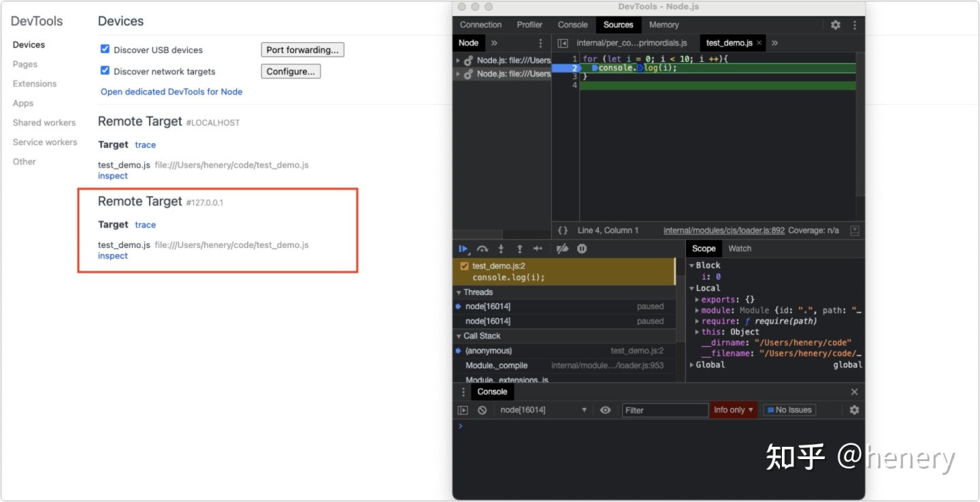The image size is (980, 502).
Task: Hide the navigator sidebar panel
Action: click(x=563, y=43)
